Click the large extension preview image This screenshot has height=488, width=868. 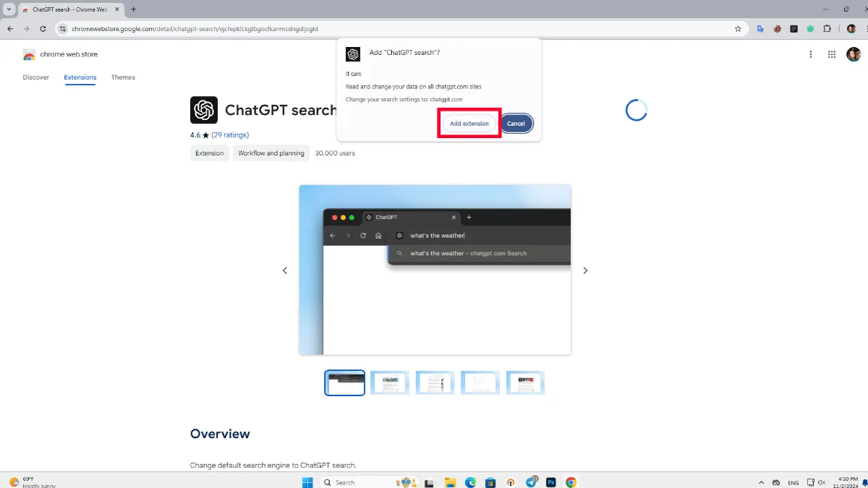(x=435, y=270)
